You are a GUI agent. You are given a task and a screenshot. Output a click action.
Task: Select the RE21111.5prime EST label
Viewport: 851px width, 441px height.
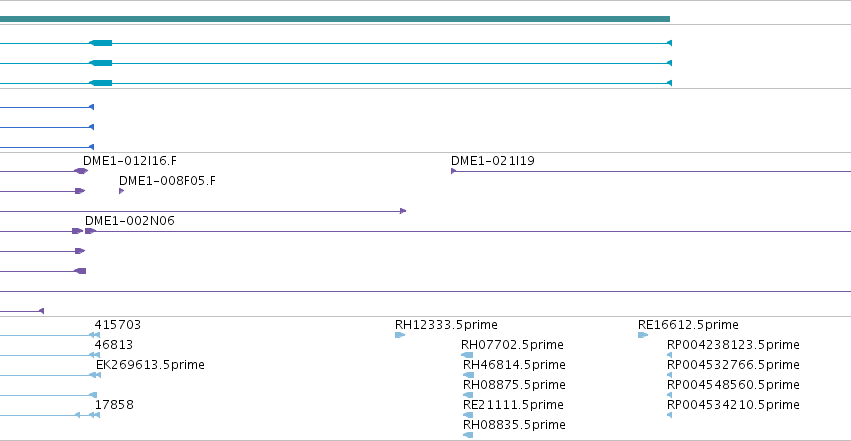[513, 405]
